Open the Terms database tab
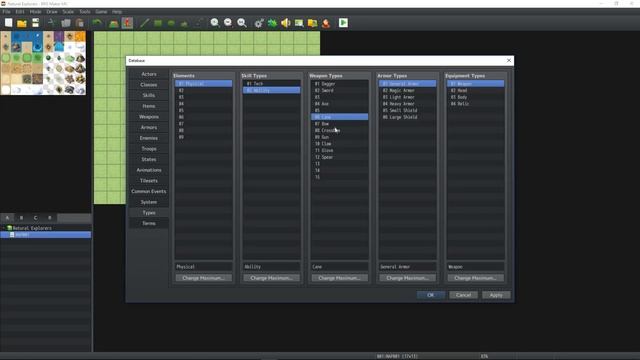Screen dimensions: 640x360 [x=149, y=223]
